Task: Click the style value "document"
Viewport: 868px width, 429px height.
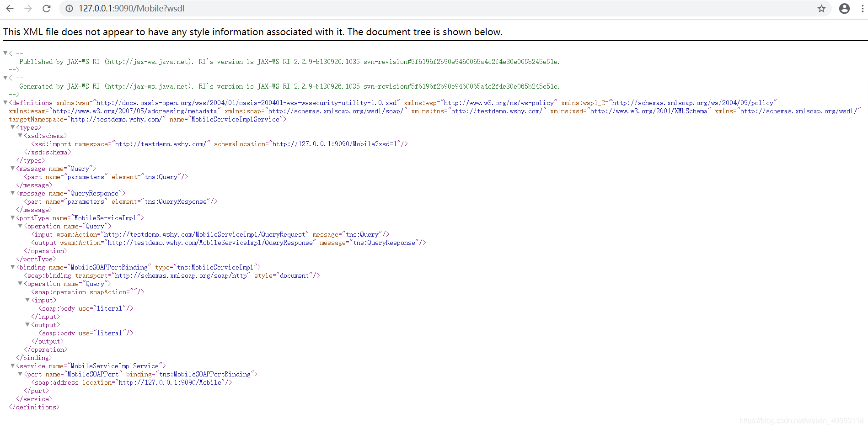Action: (295, 275)
